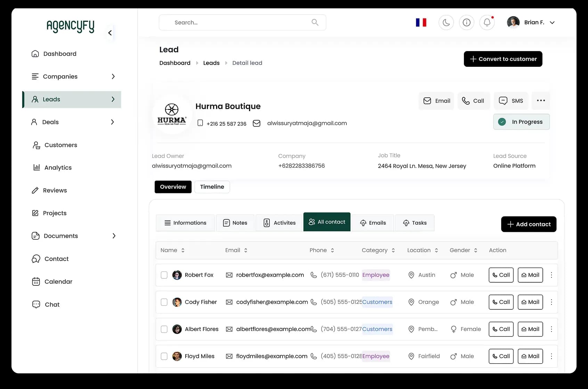Open the Notes tab
Image resolution: width=588 pixels, height=389 pixels.
point(235,223)
